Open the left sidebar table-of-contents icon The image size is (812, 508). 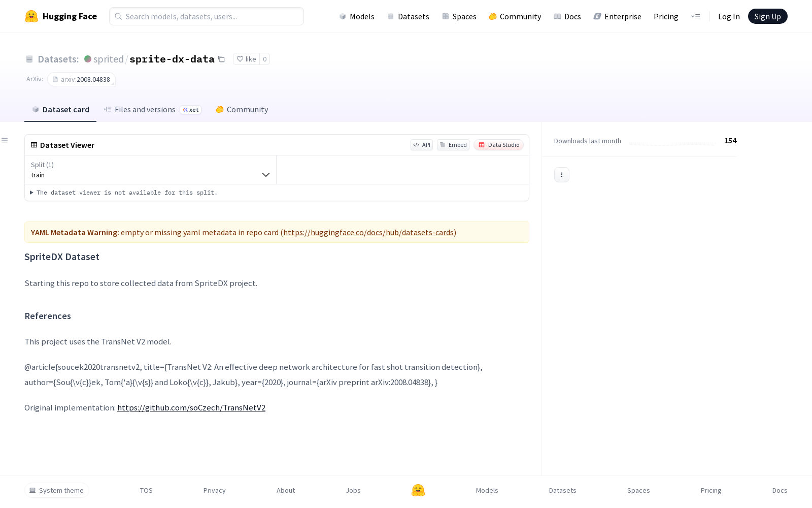pyautogui.click(x=5, y=140)
